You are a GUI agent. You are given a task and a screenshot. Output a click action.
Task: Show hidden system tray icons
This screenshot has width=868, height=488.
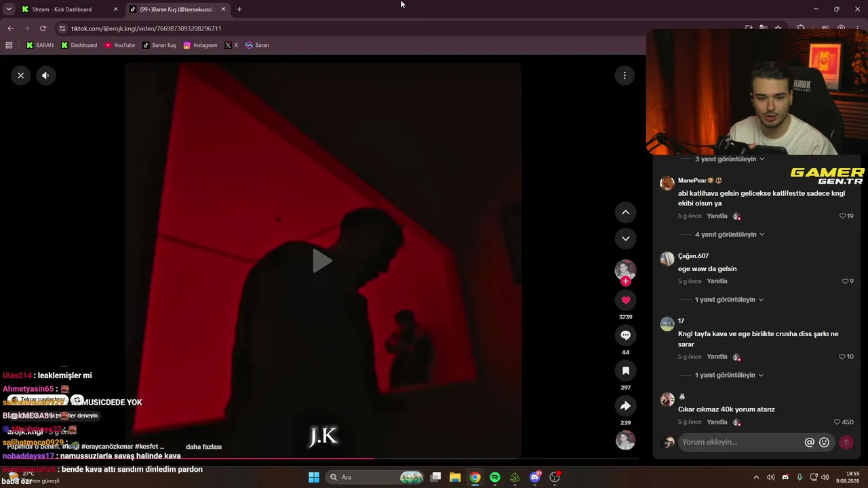[756, 477]
